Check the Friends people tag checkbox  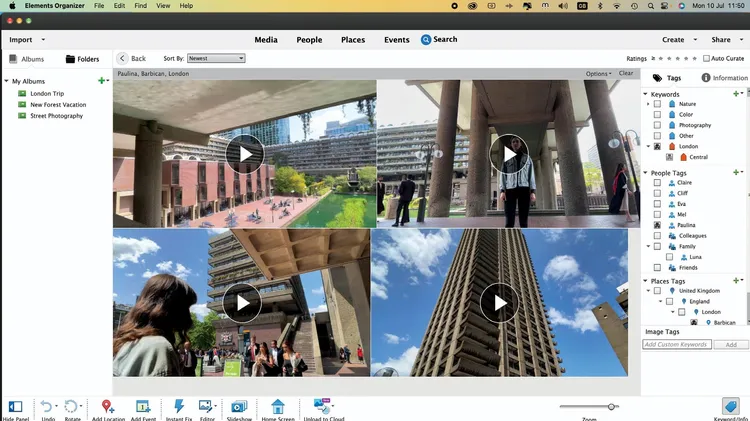pyautogui.click(x=657, y=267)
